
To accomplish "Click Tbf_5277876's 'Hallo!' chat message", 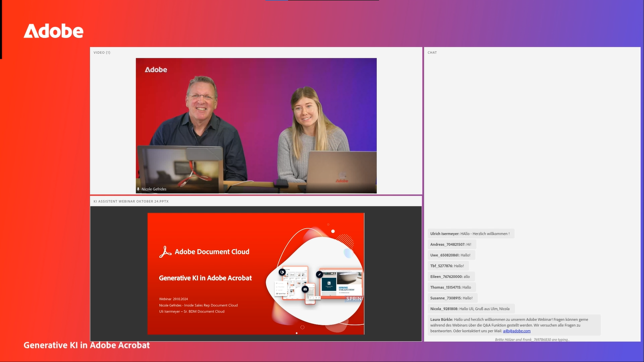I will tap(448, 266).
